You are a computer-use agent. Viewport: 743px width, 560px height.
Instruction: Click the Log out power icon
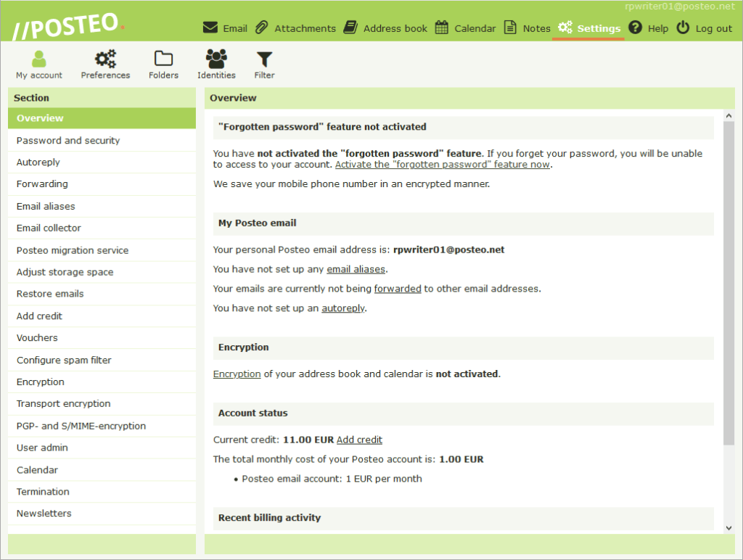[x=683, y=28]
